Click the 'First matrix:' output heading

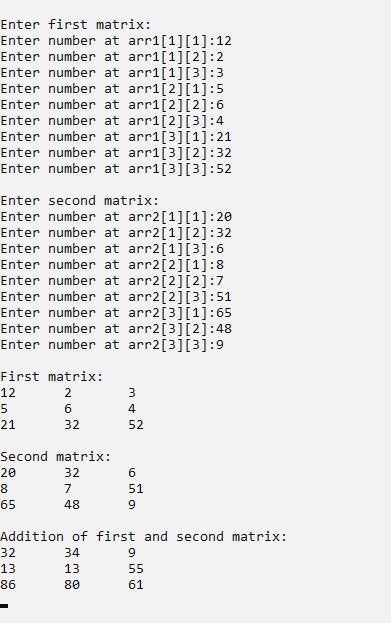52,377
